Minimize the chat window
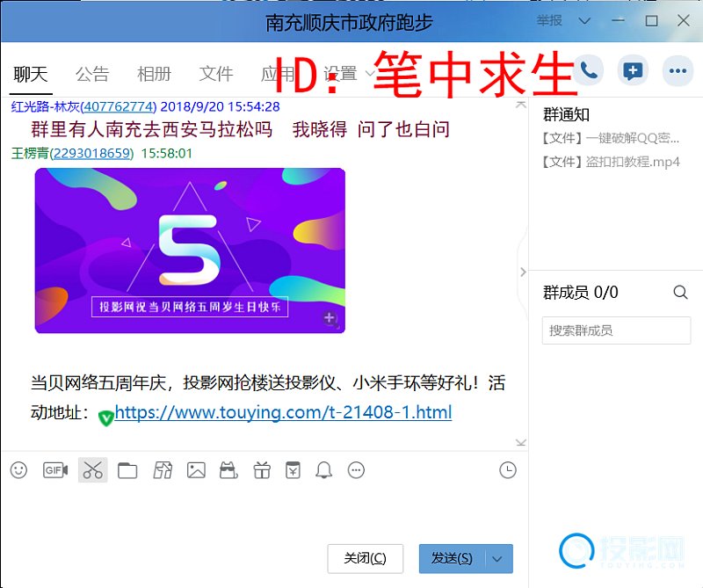This screenshot has height=588, width=703. [x=619, y=20]
